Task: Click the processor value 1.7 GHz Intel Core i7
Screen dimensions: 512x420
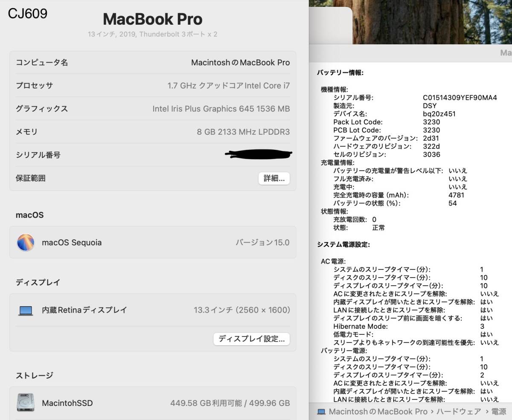Action: [x=229, y=86]
